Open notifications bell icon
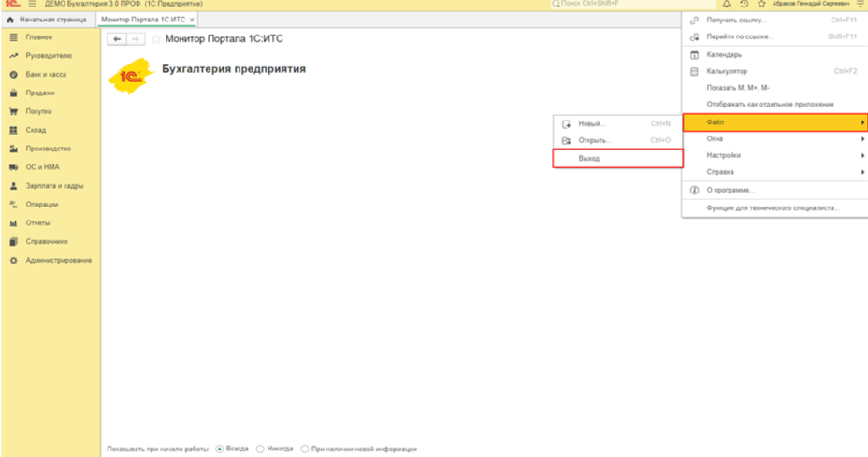Image resolution: width=868 pixels, height=457 pixels. click(726, 4)
